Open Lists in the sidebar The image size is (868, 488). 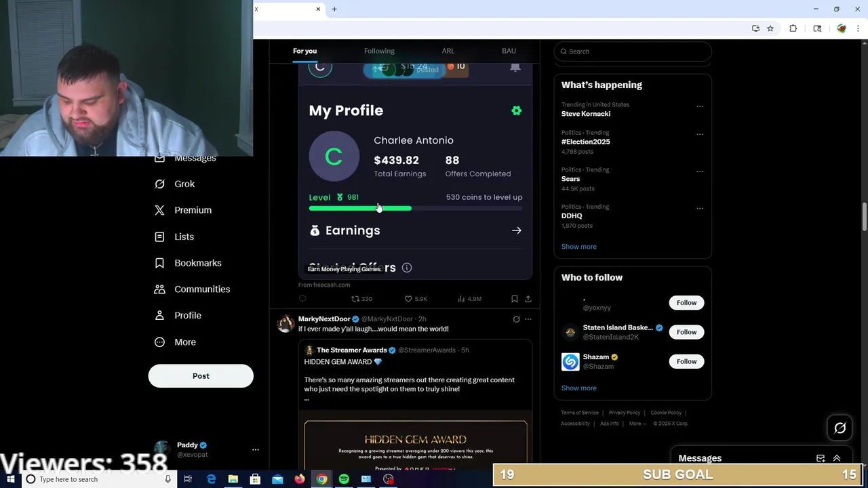click(174, 237)
